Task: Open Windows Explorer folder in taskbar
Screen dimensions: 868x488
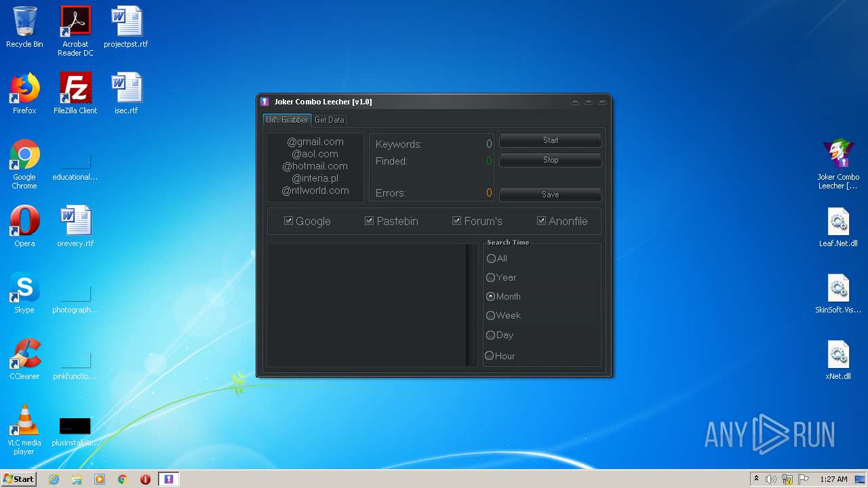Action: point(77,479)
